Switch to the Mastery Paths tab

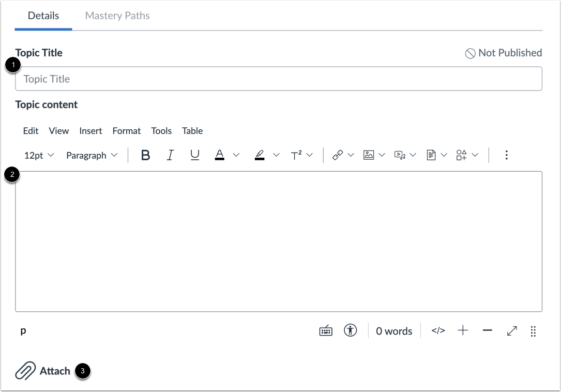[x=117, y=16]
